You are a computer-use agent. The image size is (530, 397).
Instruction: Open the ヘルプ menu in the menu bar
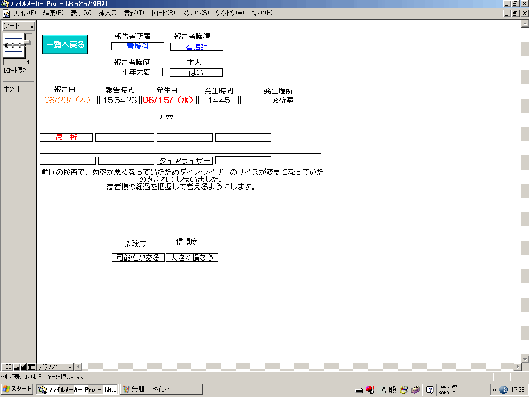262,13
